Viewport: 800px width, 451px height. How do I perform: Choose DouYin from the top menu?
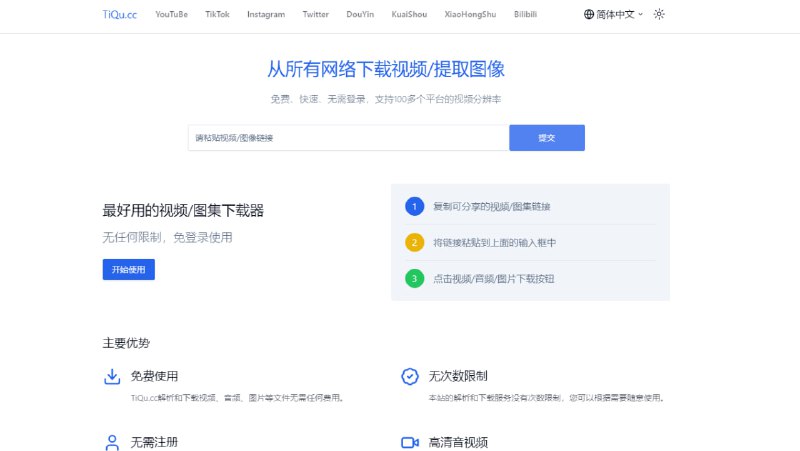click(361, 15)
